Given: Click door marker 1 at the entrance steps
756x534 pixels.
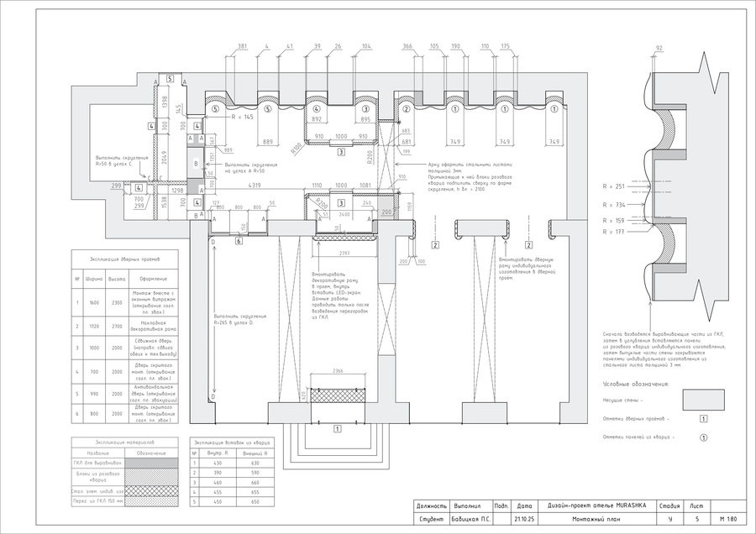Looking at the screenshot, I should [338, 428].
